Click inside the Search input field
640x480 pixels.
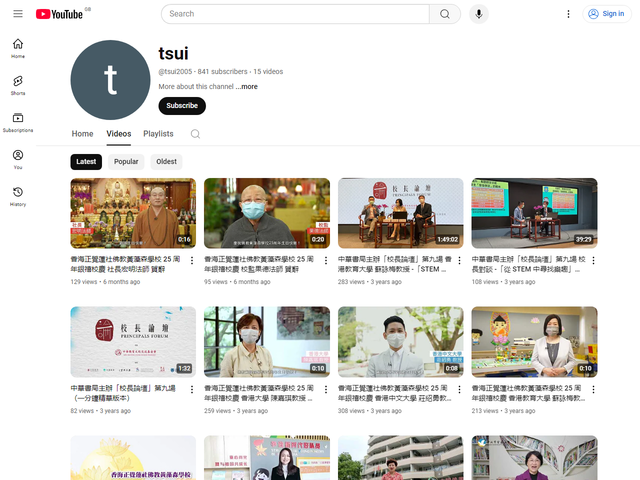click(295, 14)
